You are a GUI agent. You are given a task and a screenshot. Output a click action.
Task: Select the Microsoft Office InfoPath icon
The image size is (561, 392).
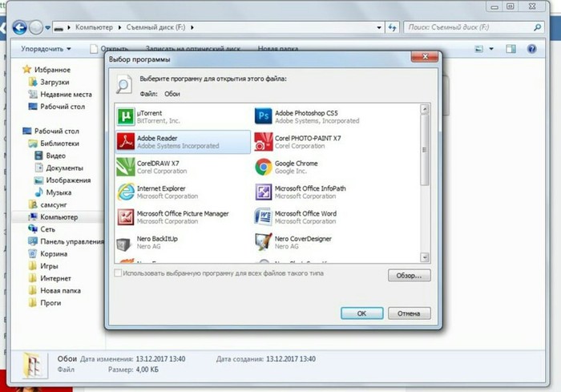point(264,192)
